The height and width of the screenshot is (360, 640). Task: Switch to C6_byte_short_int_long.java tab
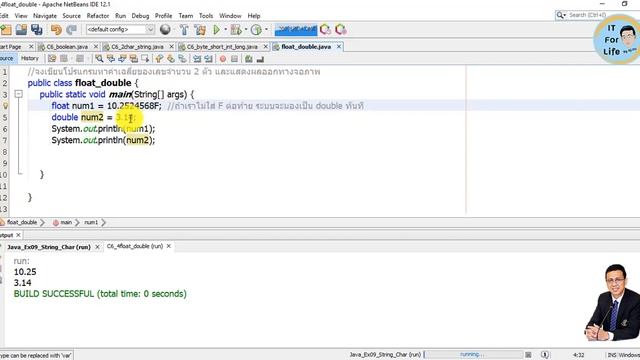click(222, 47)
